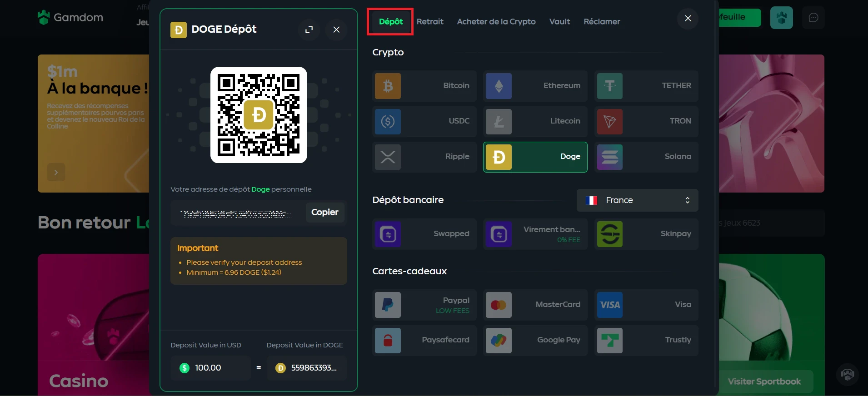Open the chat bubble icon

pos(813,18)
